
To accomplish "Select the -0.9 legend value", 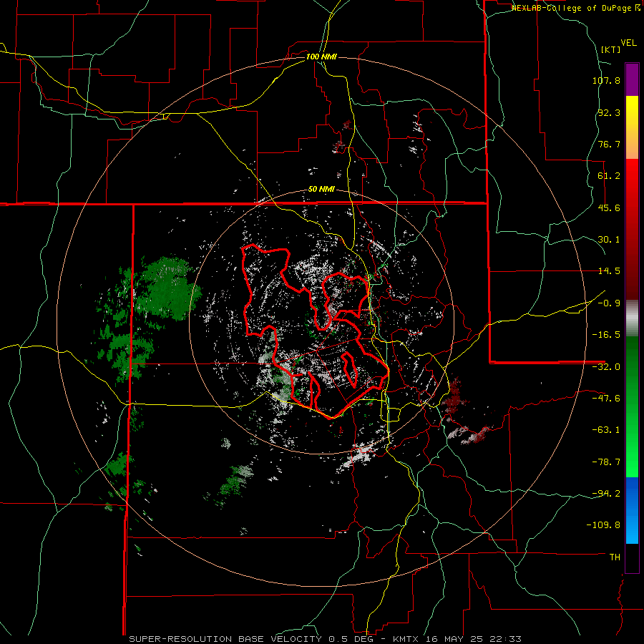I will tap(609, 303).
